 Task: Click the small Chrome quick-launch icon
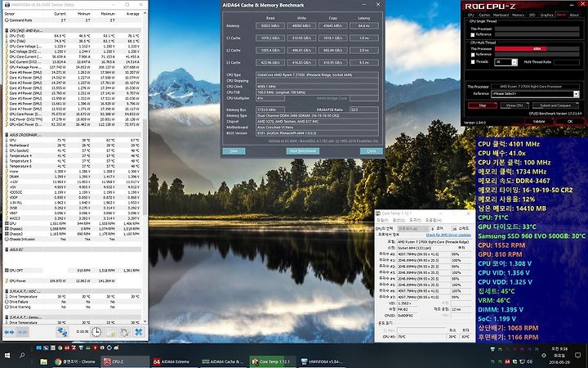60,348
